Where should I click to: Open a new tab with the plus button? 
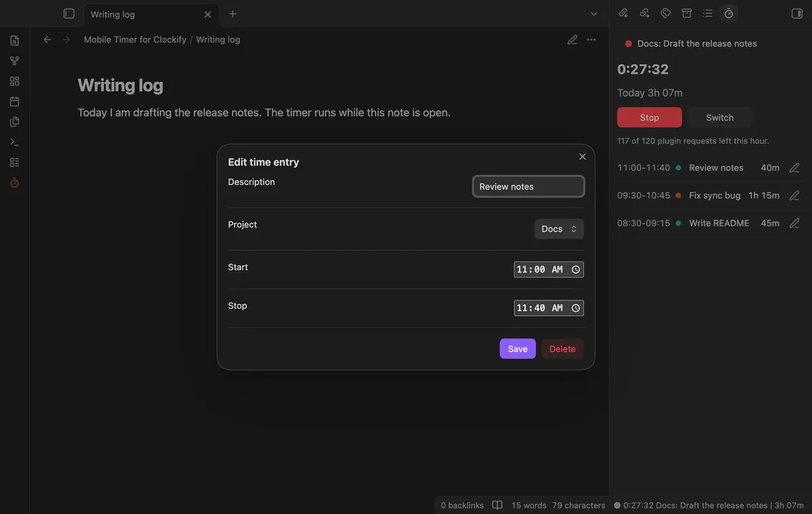pyautogui.click(x=233, y=14)
